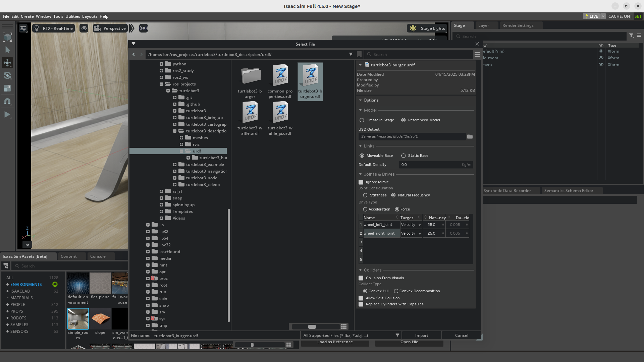Collapse the Options section
Viewport: 644px width, 362px height.
click(x=360, y=100)
